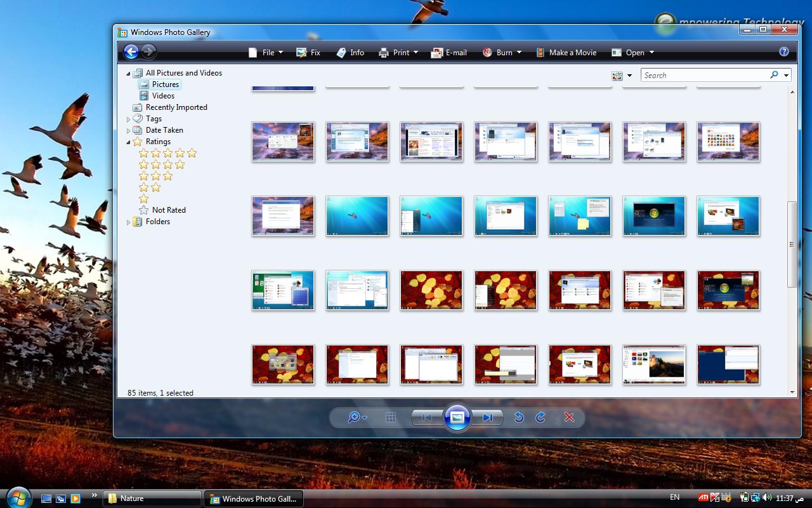Launch Windows Media Player from Quick Launch
This screenshot has height=508, width=812.
(75, 498)
